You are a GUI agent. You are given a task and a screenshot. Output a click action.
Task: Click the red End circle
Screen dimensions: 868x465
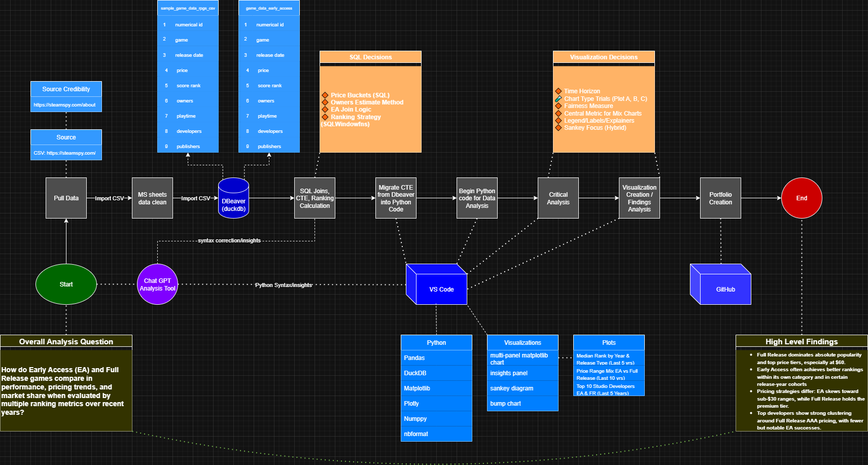[x=802, y=198]
